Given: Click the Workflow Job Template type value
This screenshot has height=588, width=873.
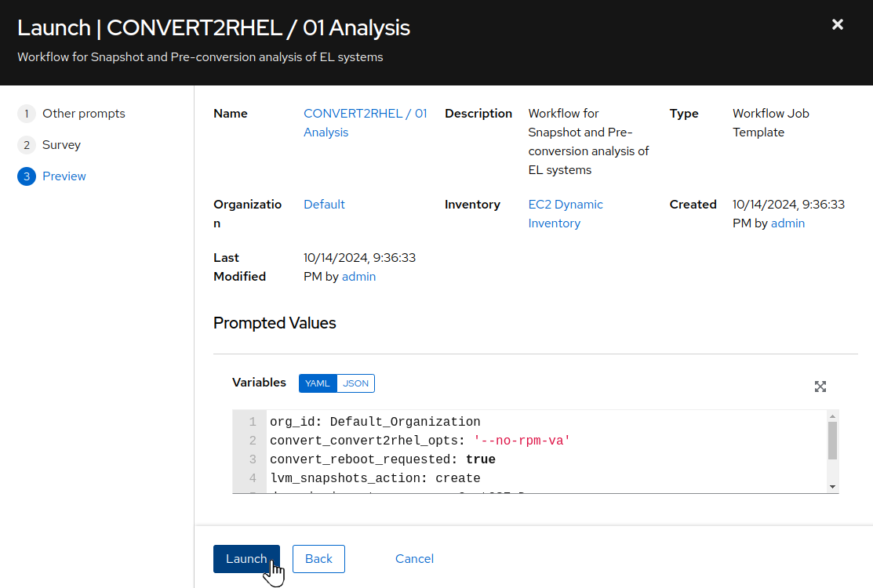Looking at the screenshot, I should [x=770, y=123].
